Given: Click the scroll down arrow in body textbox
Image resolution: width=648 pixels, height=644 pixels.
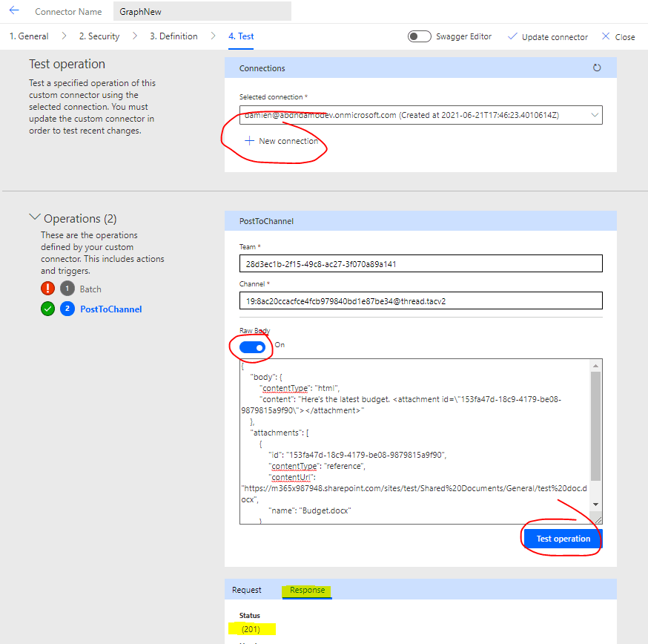Looking at the screenshot, I should [x=595, y=505].
